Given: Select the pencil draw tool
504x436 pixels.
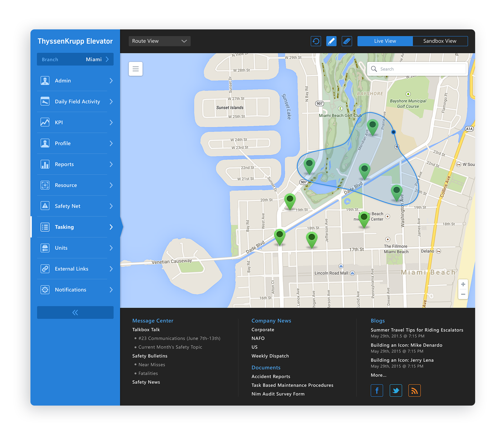Looking at the screenshot, I should point(331,41).
